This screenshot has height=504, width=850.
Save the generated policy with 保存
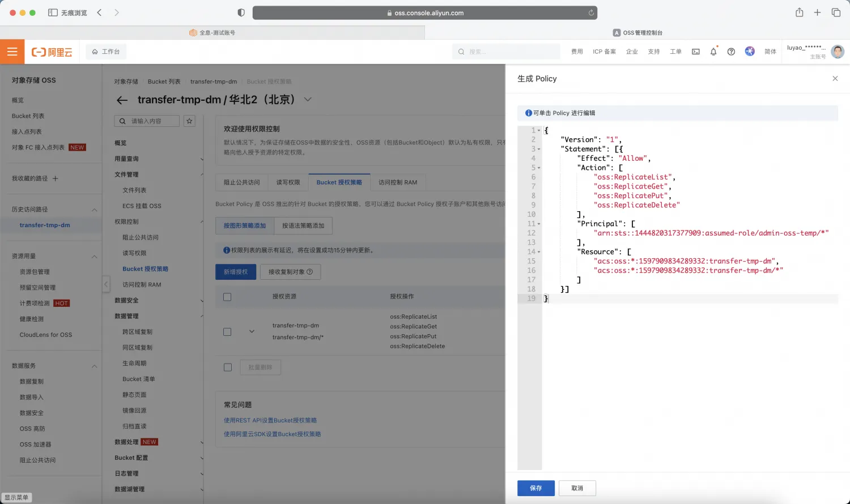(x=535, y=488)
